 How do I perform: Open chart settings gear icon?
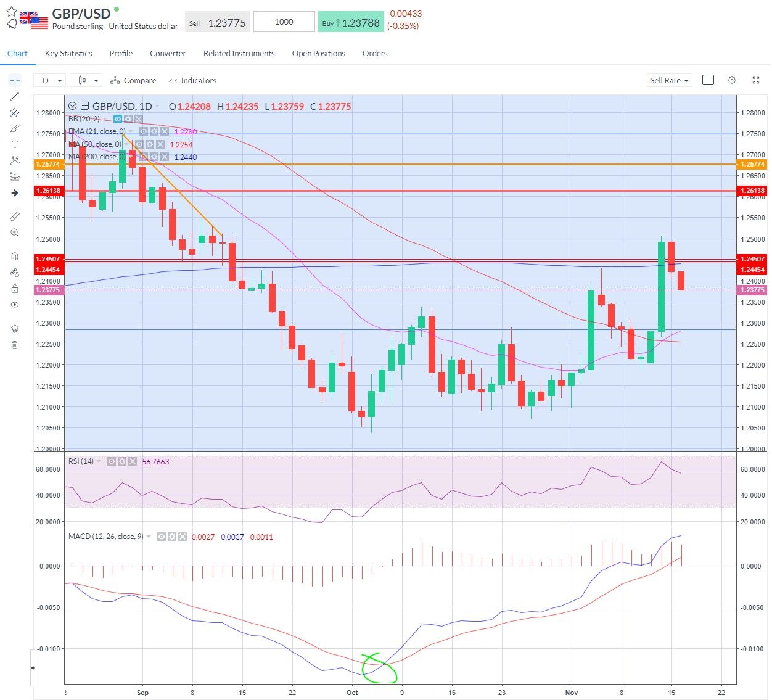[x=732, y=80]
